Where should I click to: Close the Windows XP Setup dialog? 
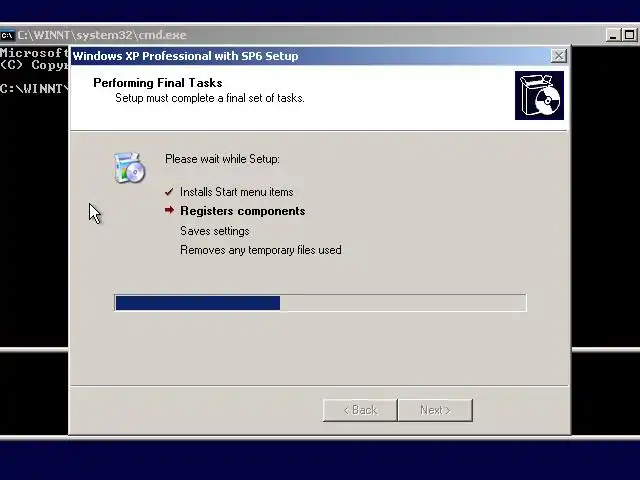point(558,56)
